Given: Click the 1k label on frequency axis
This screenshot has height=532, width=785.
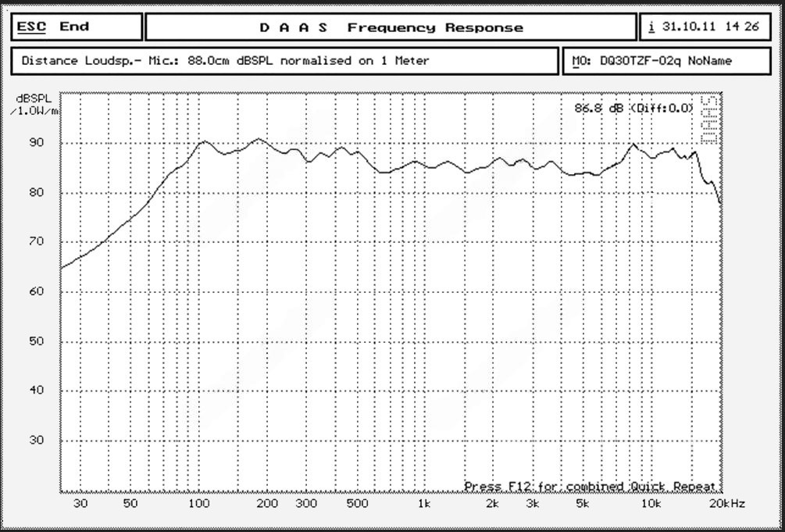Looking at the screenshot, I should (x=423, y=504).
